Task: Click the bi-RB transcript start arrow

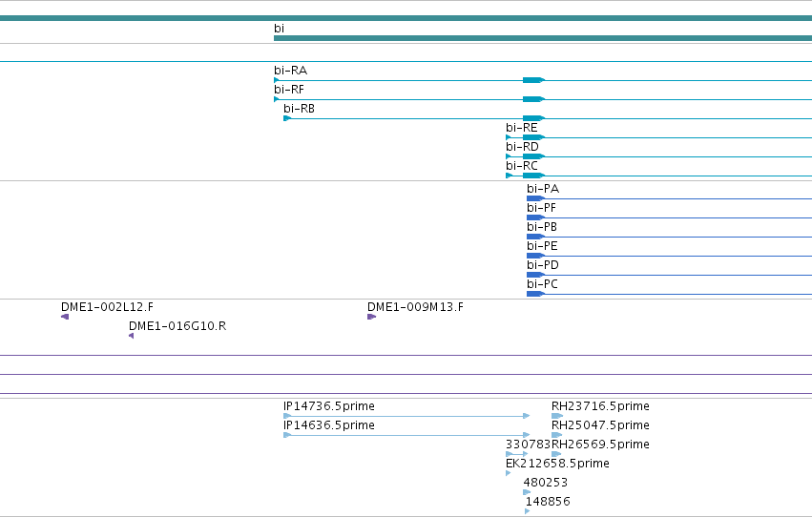Action: pyautogui.click(x=287, y=118)
